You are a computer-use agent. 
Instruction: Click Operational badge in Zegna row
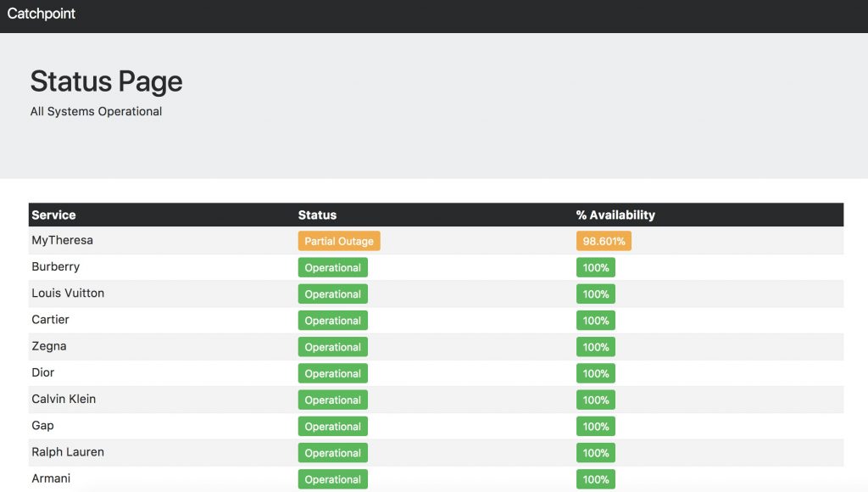click(332, 348)
